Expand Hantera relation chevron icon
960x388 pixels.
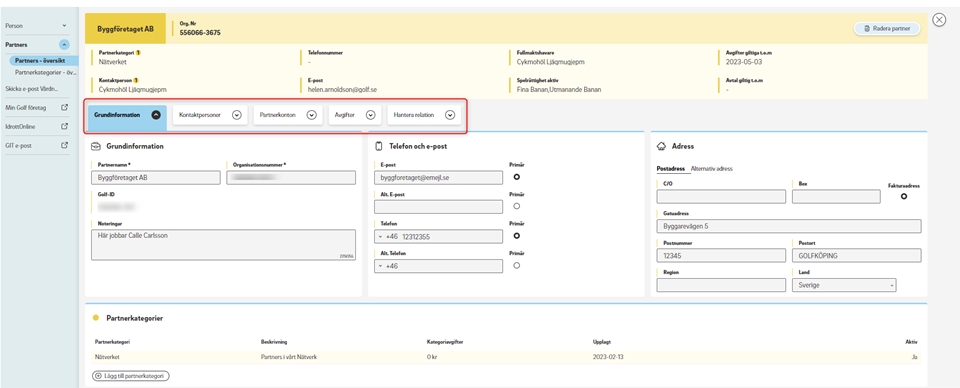(x=451, y=114)
